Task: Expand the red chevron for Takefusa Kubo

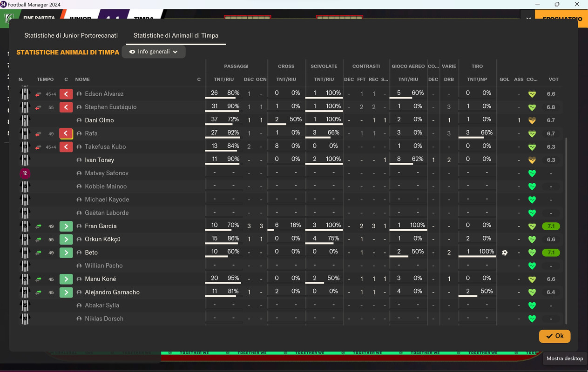Action: tap(66, 147)
